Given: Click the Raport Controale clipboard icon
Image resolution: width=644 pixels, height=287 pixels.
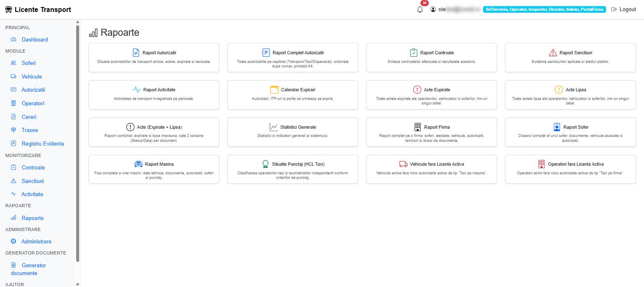Looking at the screenshot, I should point(414,53).
